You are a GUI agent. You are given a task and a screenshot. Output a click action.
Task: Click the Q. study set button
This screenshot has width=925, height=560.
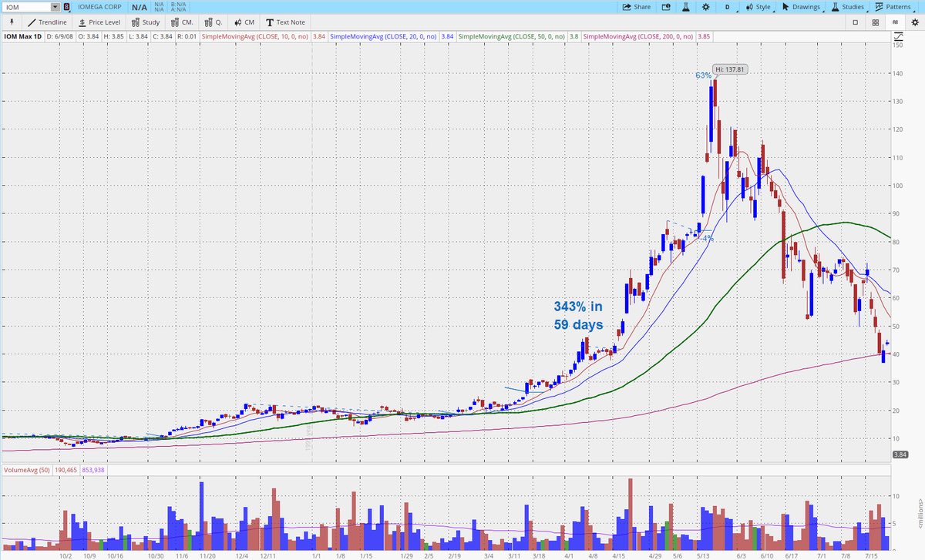(x=213, y=22)
